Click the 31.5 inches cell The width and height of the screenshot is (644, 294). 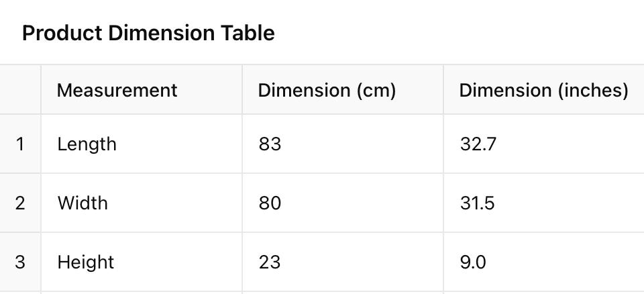coord(477,203)
